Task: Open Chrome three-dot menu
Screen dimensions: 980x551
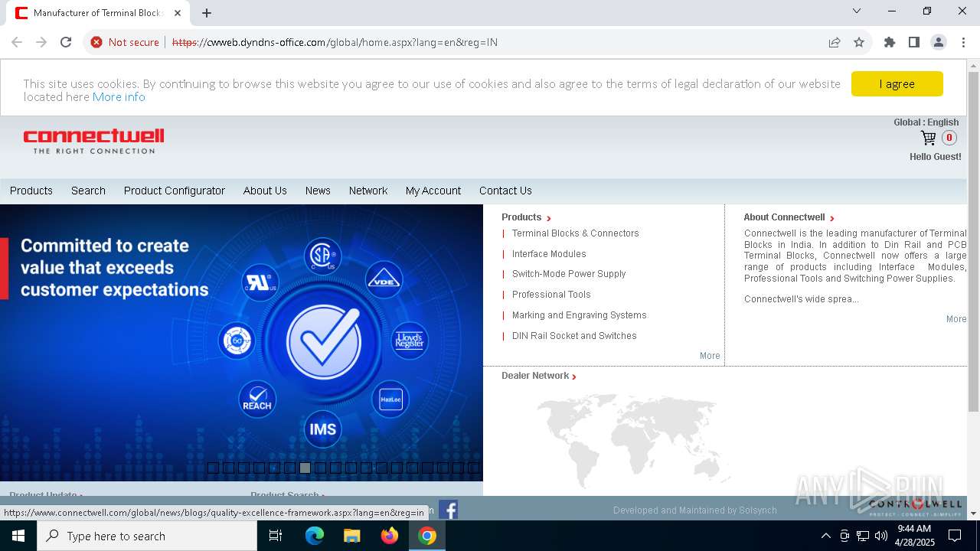Action: coord(963,42)
